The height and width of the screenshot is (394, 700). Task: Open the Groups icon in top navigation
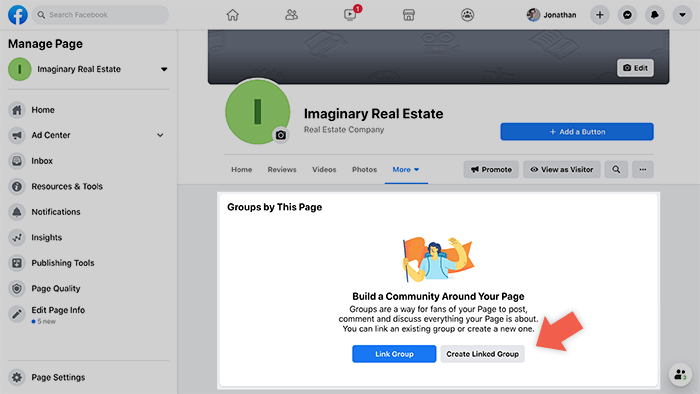click(x=467, y=15)
